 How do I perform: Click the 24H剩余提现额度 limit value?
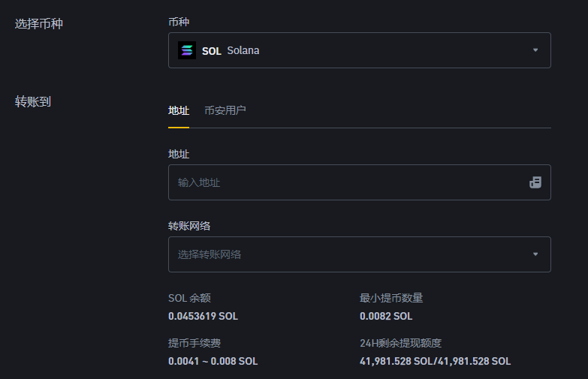[435, 361]
